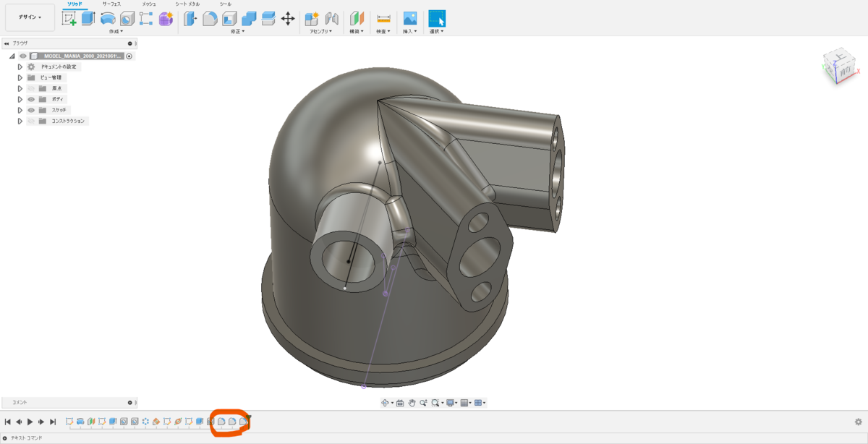
Task: Open the Create Form tool
Action: tap(166, 19)
